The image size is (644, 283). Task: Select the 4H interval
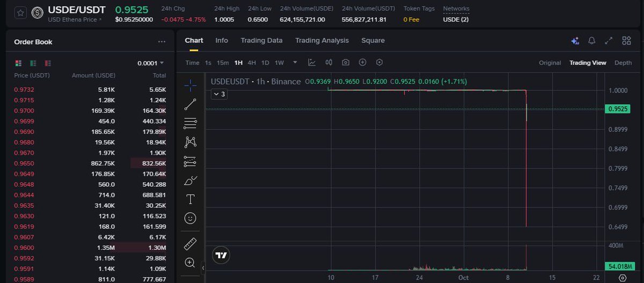click(252, 63)
